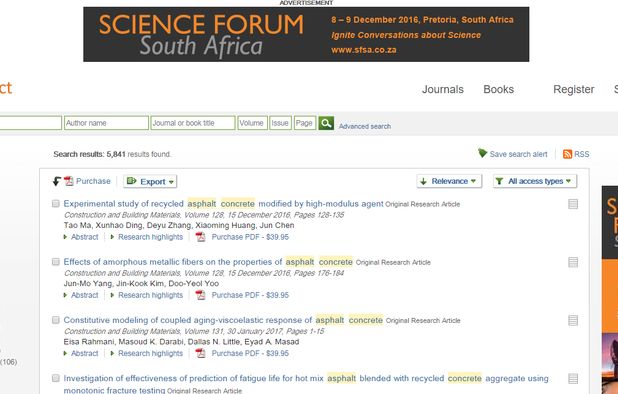Image resolution: width=618 pixels, height=394 pixels.
Task: Click PDF icon for Jun-Mo Yang article
Action: [x=201, y=295]
